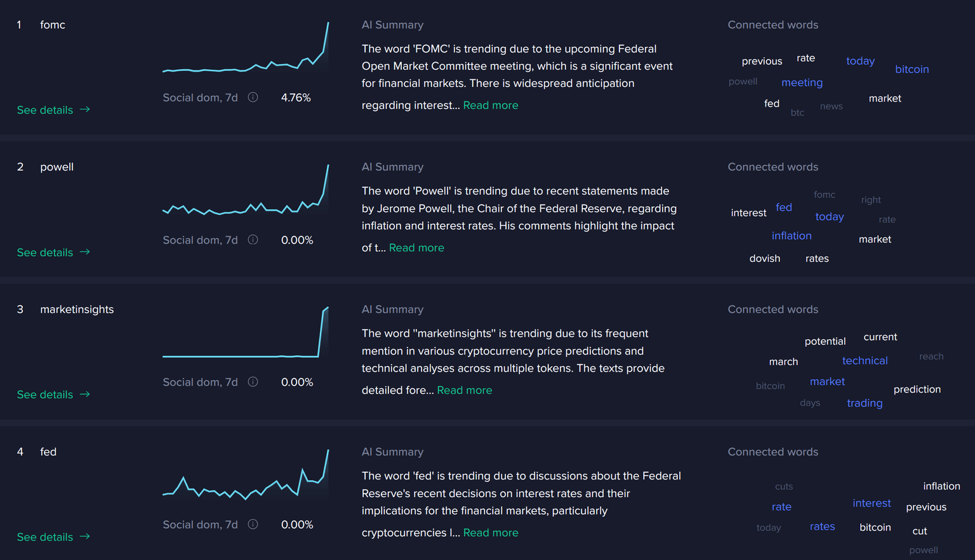Select 'bitcoin' connected word in fomc row
This screenshot has height=560, width=975.
[912, 69]
